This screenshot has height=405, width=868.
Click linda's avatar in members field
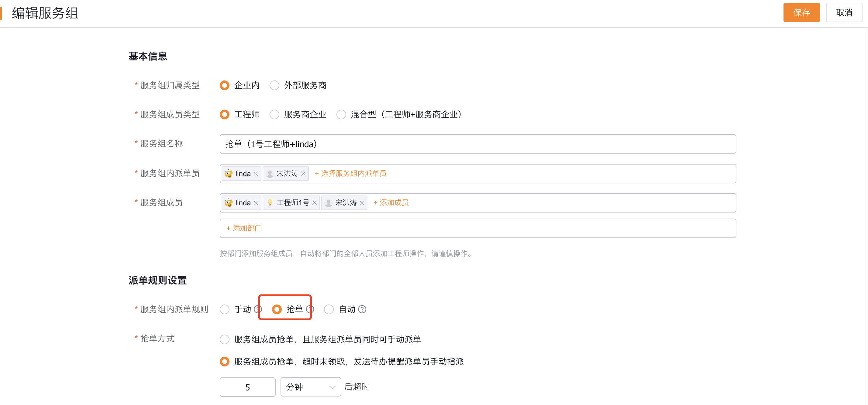tap(229, 203)
